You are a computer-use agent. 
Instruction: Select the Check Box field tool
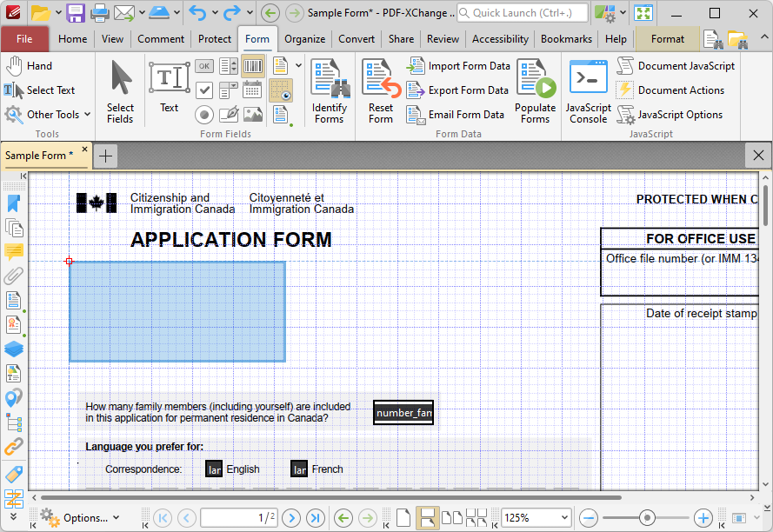204,90
